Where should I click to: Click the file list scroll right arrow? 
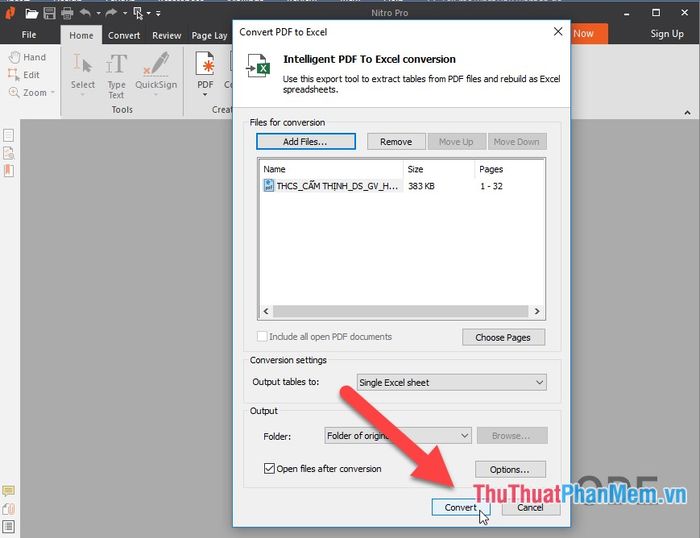pyautogui.click(x=537, y=311)
